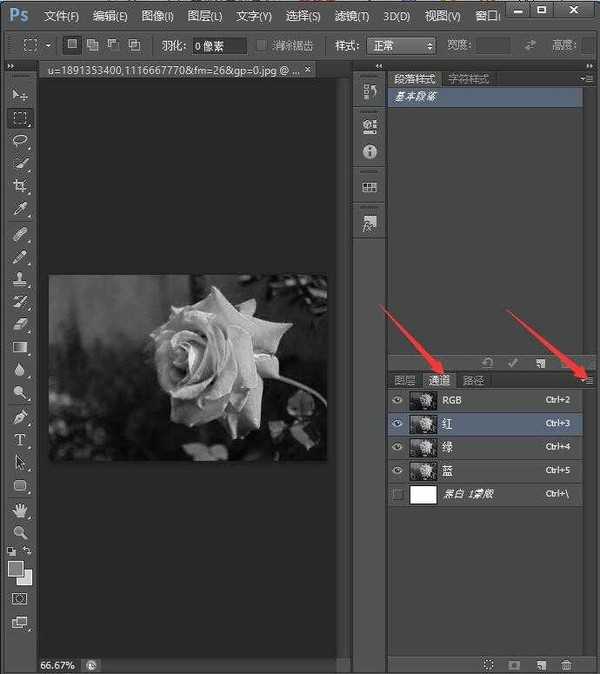This screenshot has width=600, height=674.
Task: Open the Channels panel flyout menu
Action: click(x=587, y=380)
